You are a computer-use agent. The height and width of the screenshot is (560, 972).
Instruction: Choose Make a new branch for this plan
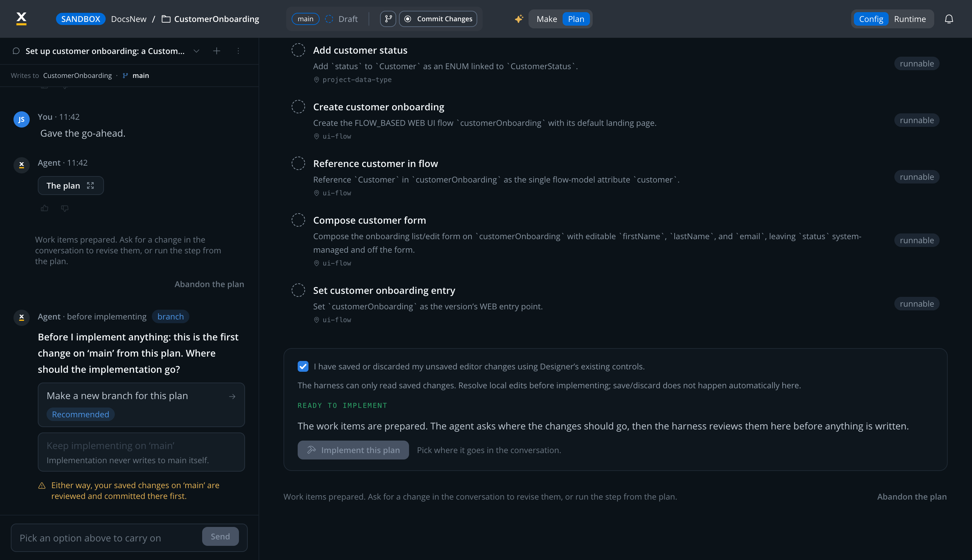(141, 404)
